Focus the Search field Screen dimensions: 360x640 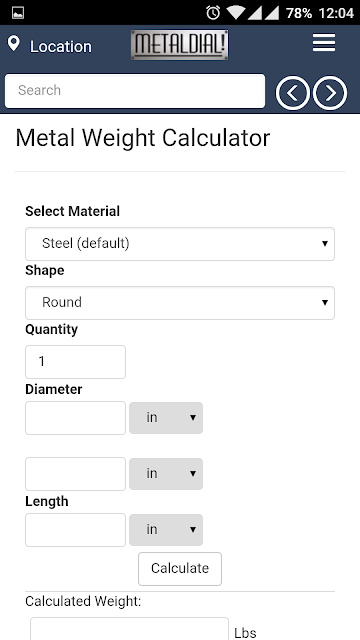click(x=135, y=91)
